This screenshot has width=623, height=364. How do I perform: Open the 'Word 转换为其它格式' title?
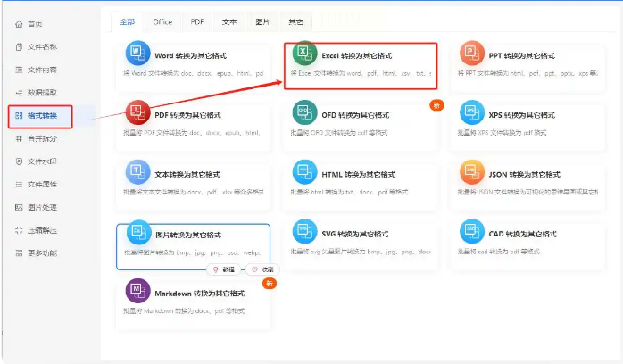pyautogui.click(x=191, y=55)
